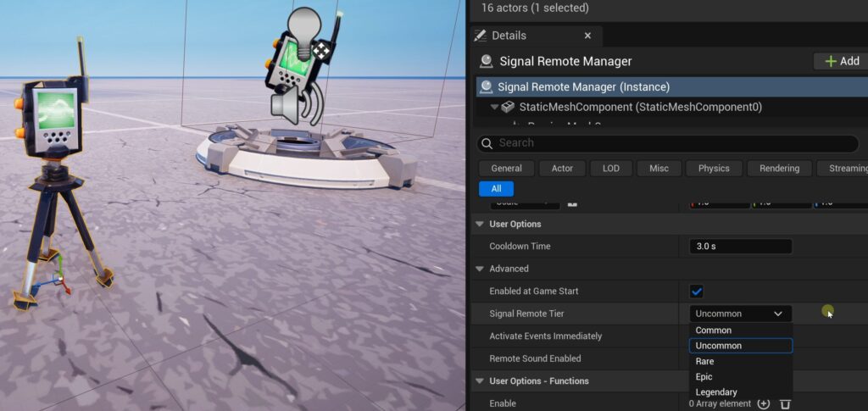Click the lightbulb icon in the viewport
The height and width of the screenshot is (411, 868).
coord(304,24)
